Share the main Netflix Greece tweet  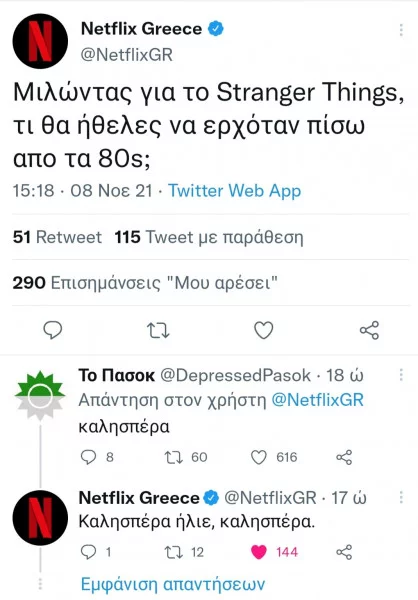pyautogui.click(x=369, y=330)
